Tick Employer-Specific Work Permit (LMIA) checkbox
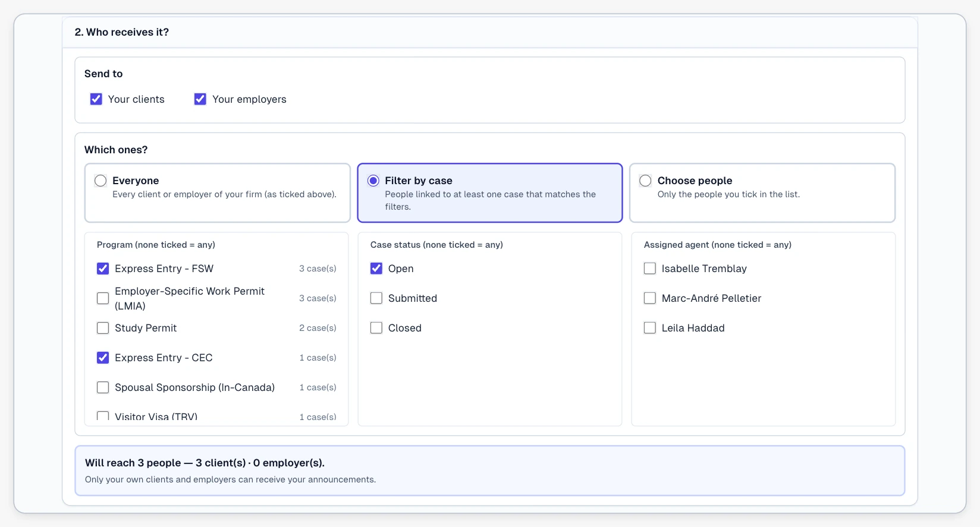980x527 pixels. pyautogui.click(x=103, y=298)
